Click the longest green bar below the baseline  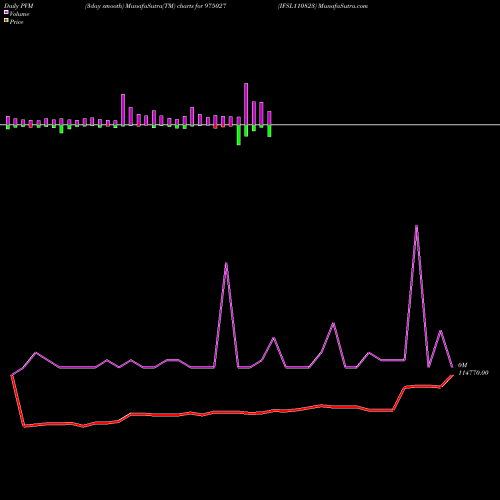(x=239, y=135)
